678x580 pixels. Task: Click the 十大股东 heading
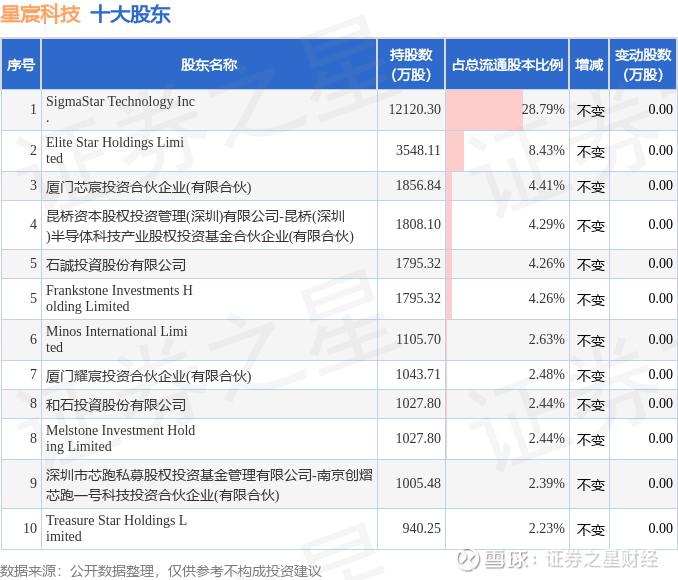click(x=131, y=14)
